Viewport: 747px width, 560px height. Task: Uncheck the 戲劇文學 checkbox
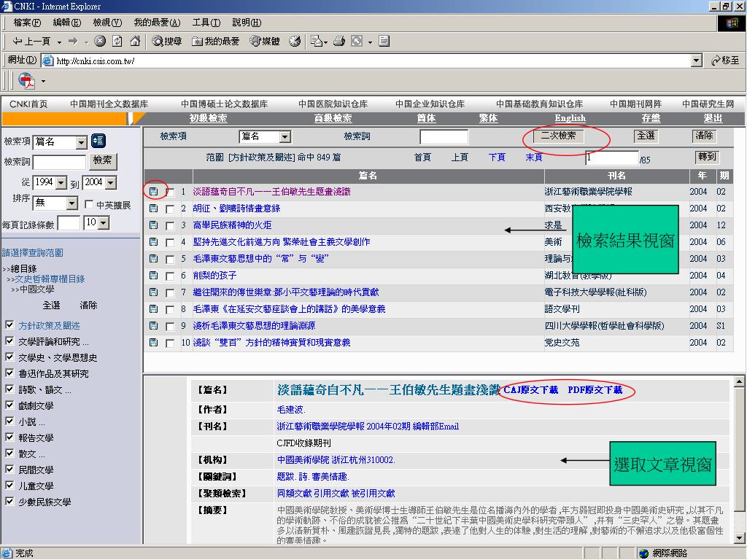9,405
